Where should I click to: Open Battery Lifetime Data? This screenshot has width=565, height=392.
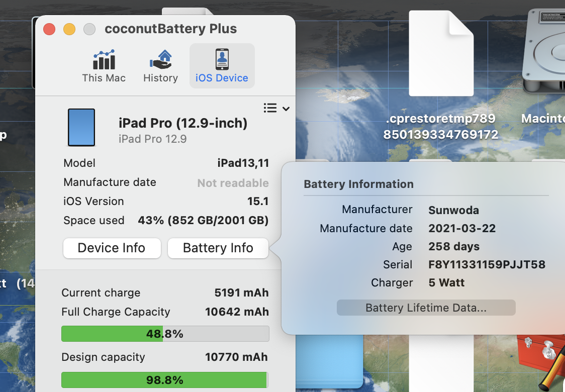tap(426, 308)
